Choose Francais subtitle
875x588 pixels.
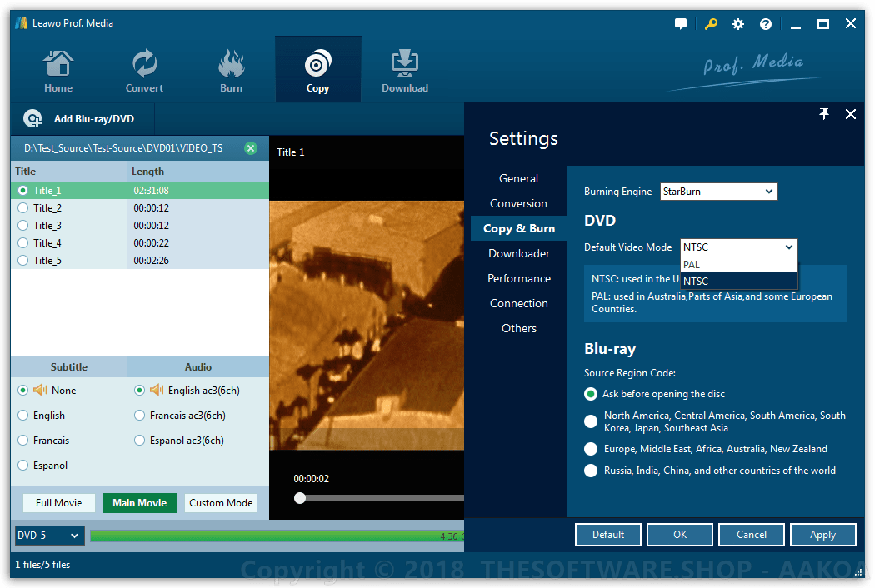tap(22, 441)
